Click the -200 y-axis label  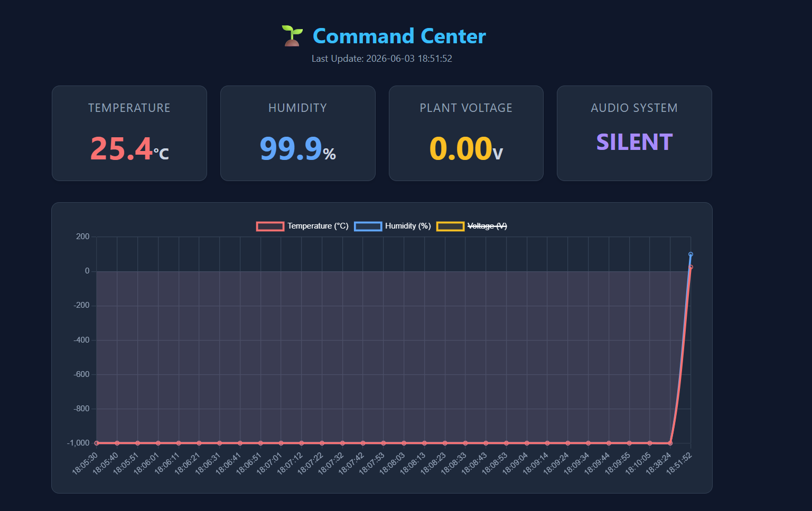tap(82, 305)
